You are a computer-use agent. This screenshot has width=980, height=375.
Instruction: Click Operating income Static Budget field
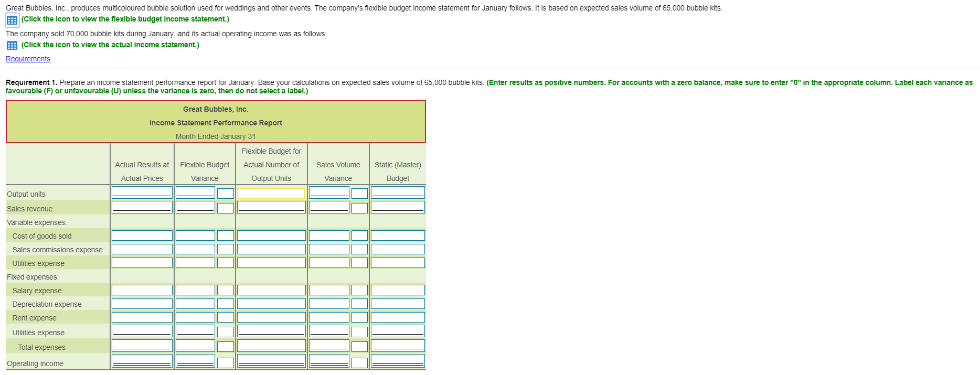pos(398,361)
